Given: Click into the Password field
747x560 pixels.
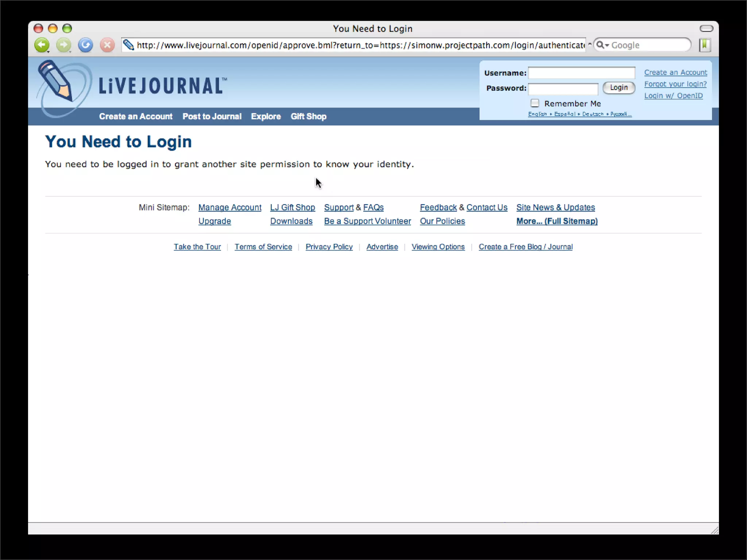Looking at the screenshot, I should pyautogui.click(x=563, y=88).
